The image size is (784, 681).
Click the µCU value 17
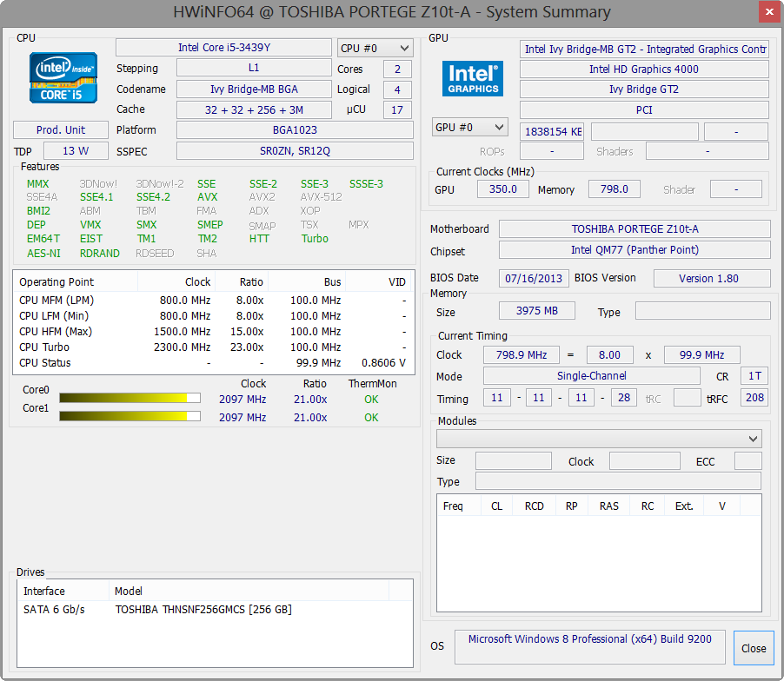[x=397, y=110]
